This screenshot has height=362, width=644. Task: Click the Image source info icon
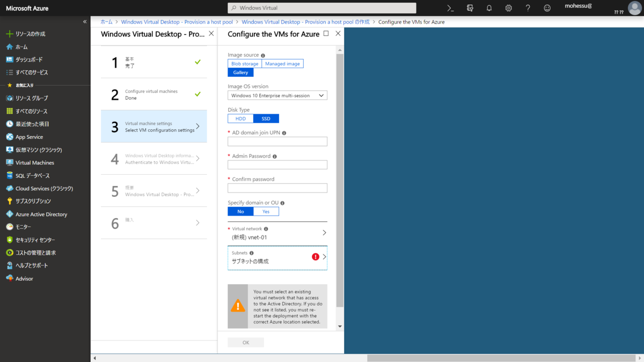click(x=263, y=55)
